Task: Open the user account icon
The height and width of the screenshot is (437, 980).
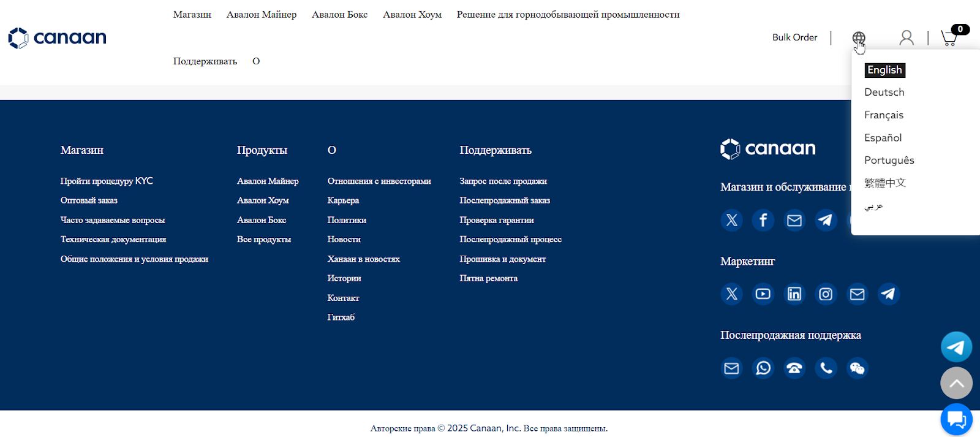Action: pos(907,38)
